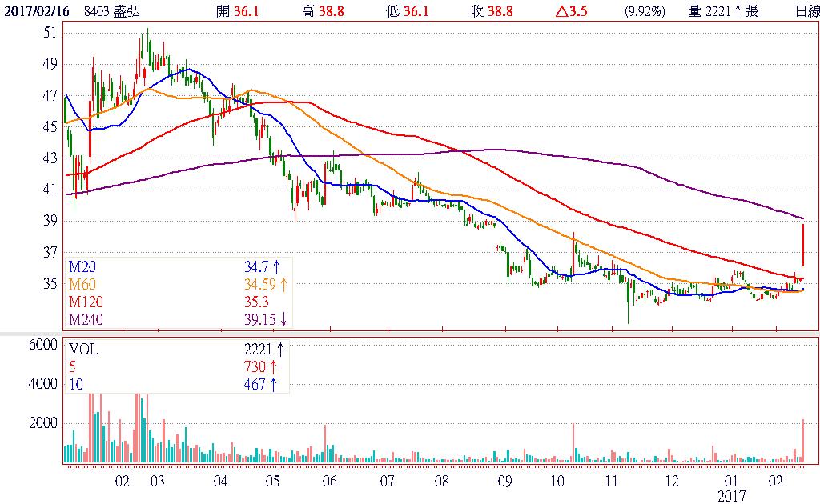Screen dimensions: 820x504
Task: Click the up arrow beside 10-day volume 467
Action: coord(274,385)
